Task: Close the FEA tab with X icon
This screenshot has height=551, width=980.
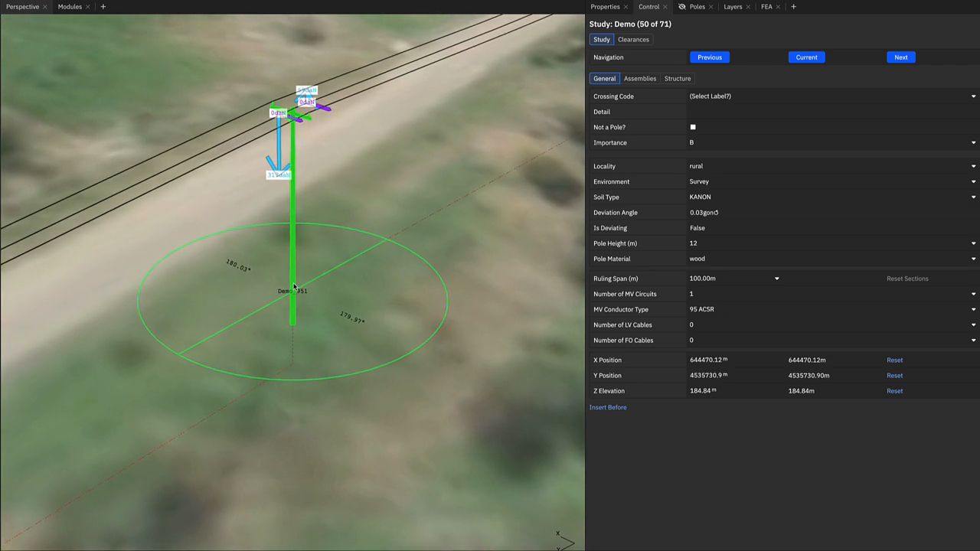Action: point(778,7)
